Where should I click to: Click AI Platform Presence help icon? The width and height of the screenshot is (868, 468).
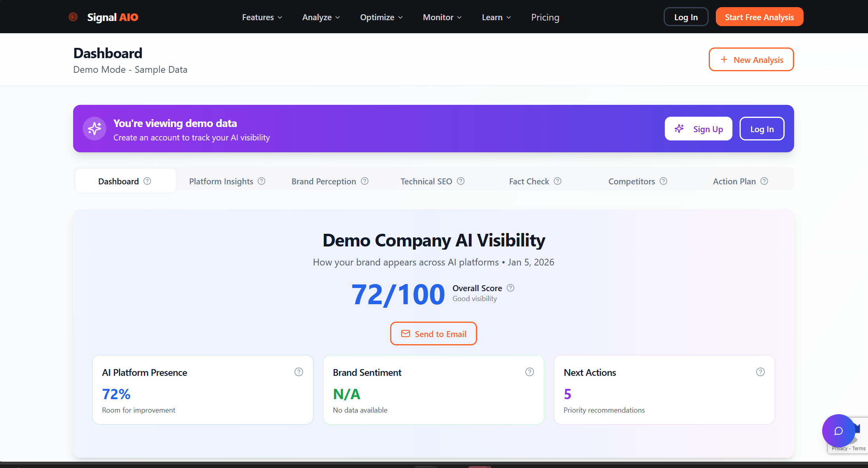(299, 372)
